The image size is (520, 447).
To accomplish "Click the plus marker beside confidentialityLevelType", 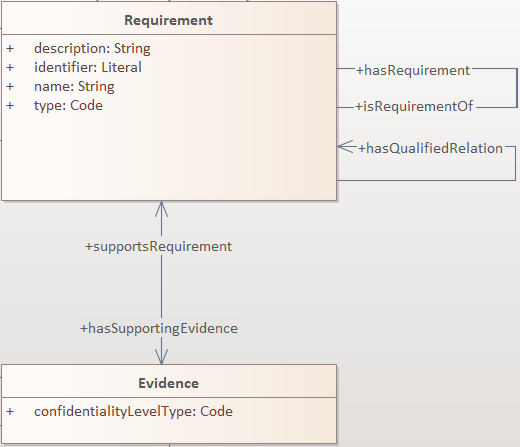I will click(10, 412).
